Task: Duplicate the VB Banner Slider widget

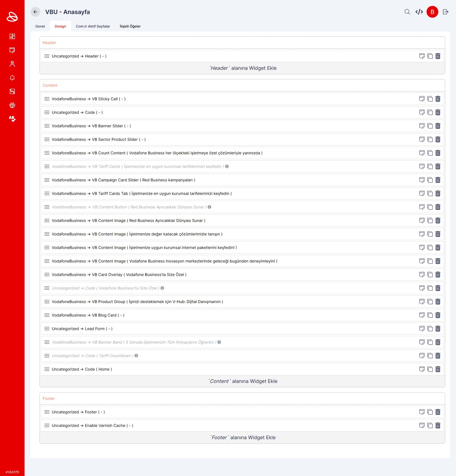Action: click(430, 126)
